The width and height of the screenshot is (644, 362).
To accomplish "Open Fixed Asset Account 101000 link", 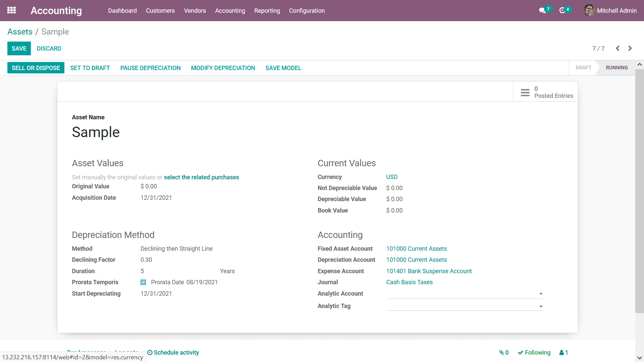I will tap(416, 248).
